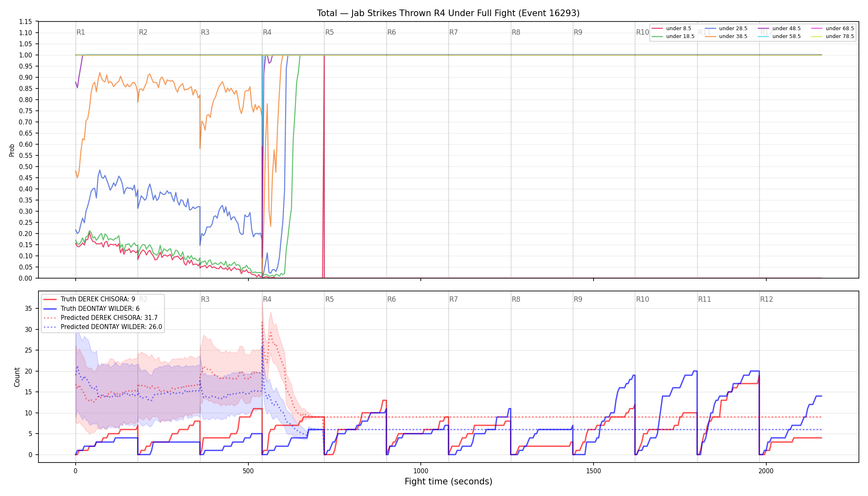Image resolution: width=868 pixels, height=496 pixels.
Task: Click the 25 tick on the Count axis
Action: click(x=28, y=350)
